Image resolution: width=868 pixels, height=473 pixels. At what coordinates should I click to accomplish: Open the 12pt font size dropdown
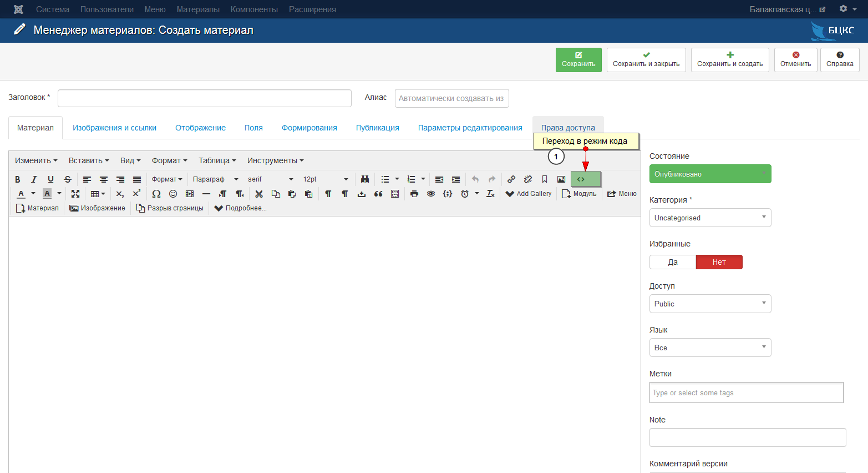325,179
